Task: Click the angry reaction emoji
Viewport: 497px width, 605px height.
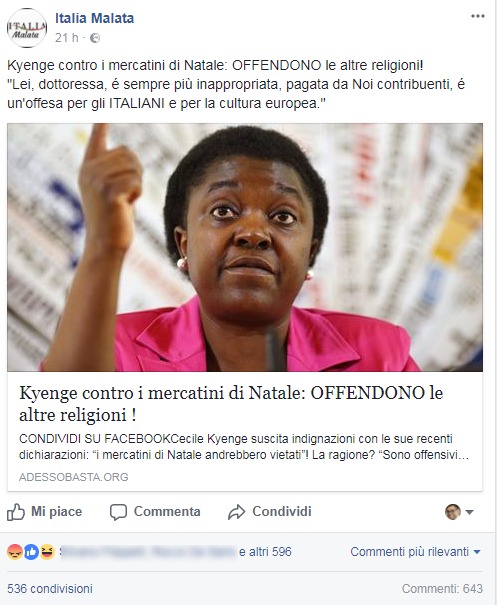Action: click(x=15, y=552)
